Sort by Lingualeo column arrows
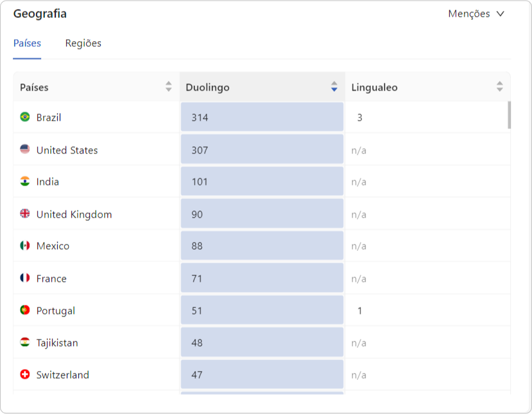 tap(500, 87)
